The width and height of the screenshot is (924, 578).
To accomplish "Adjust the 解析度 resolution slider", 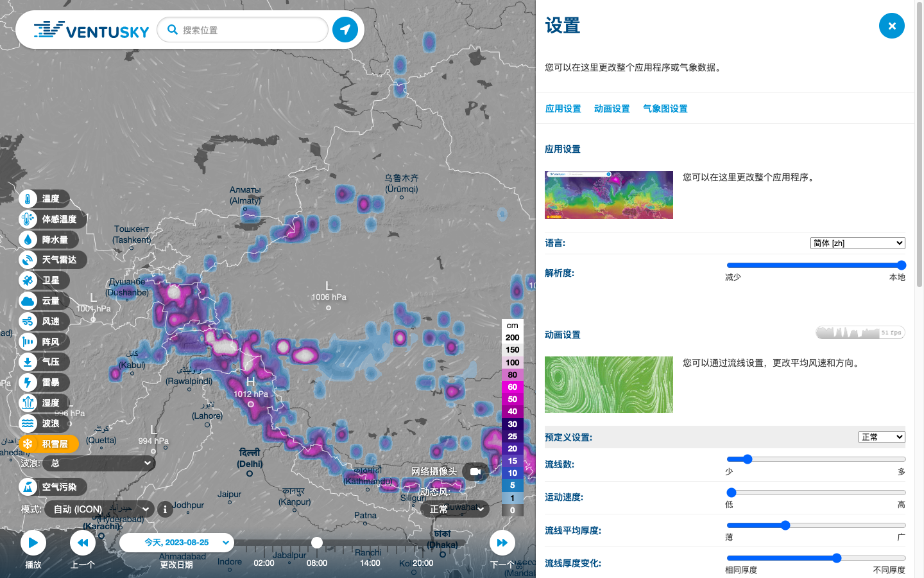I will point(816,265).
